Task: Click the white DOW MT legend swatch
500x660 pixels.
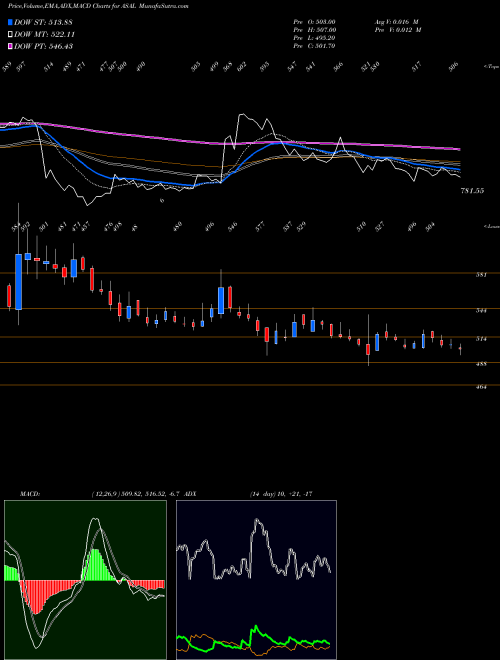Action: (11, 35)
